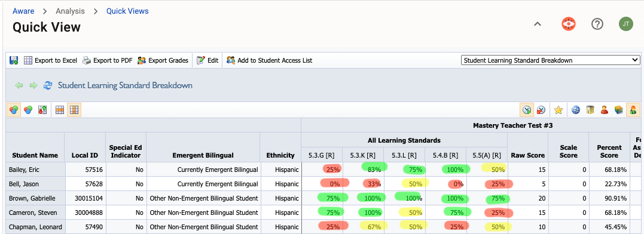Click Export Grades in the toolbar

pyautogui.click(x=163, y=60)
